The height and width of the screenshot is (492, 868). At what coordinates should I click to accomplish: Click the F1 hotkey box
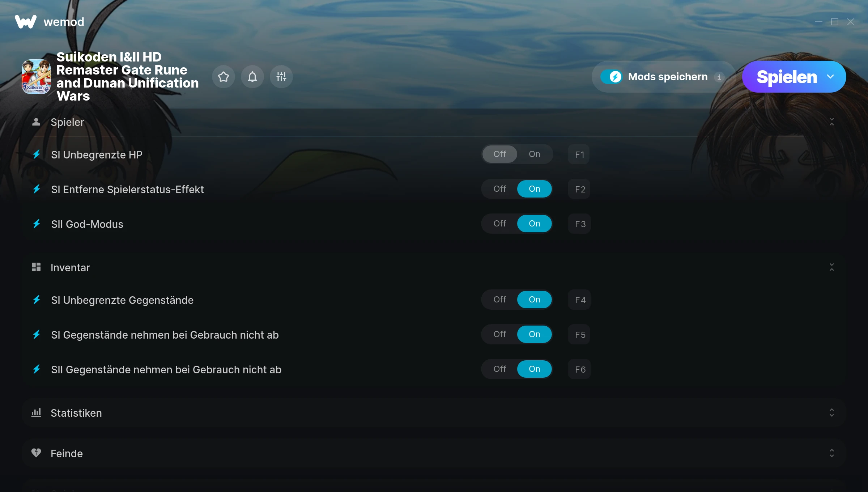(579, 154)
